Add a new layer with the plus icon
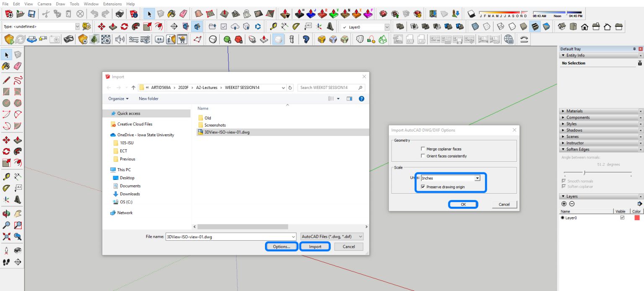Viewport: 644px width, 291px height. point(563,203)
